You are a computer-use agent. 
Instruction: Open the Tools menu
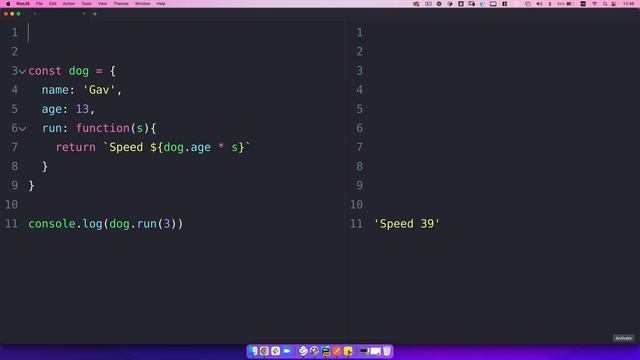click(86, 4)
